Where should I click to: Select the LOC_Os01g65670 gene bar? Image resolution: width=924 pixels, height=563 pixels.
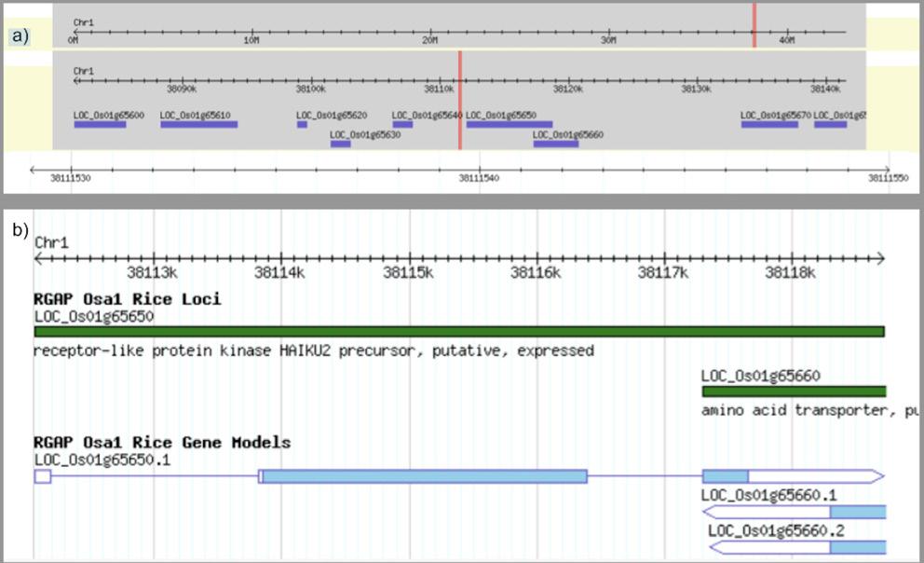click(769, 124)
